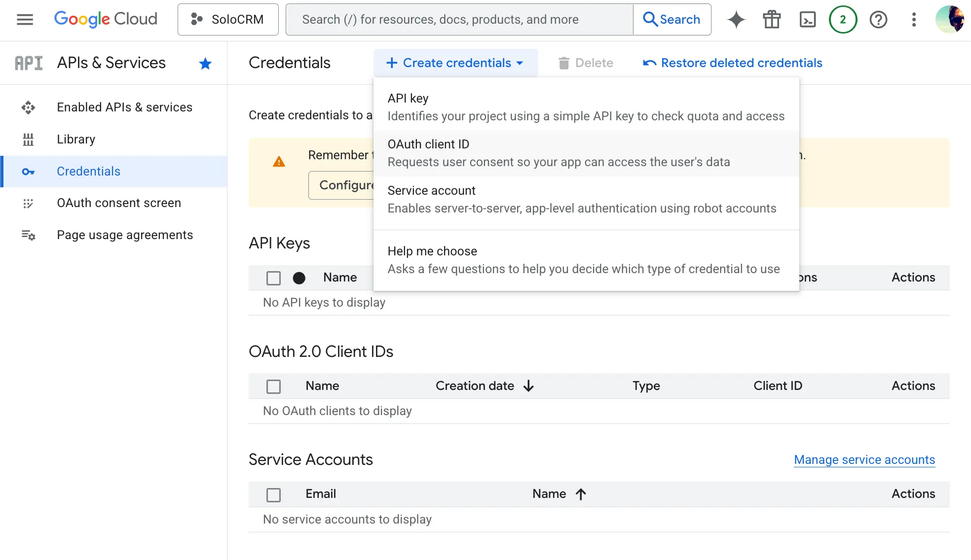Select Credentials key icon in sidebar
Image resolution: width=971 pixels, height=560 pixels.
coord(28,172)
